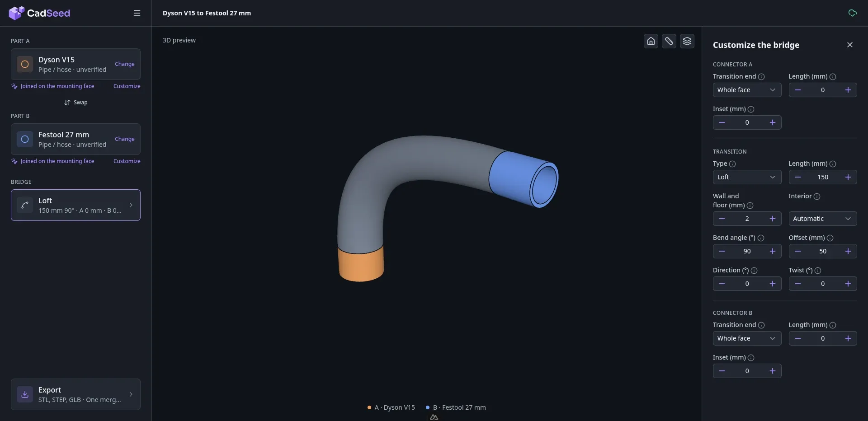Decrease Bend angle from 90
868x421 pixels.
pos(722,251)
